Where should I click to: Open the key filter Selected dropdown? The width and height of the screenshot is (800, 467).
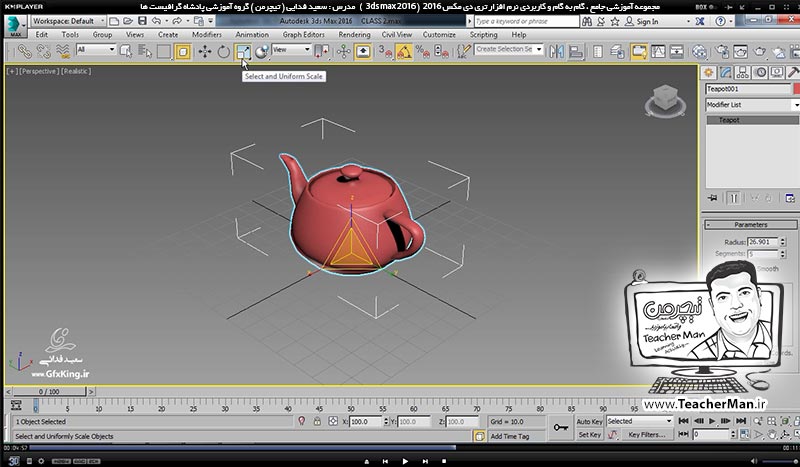[639, 421]
